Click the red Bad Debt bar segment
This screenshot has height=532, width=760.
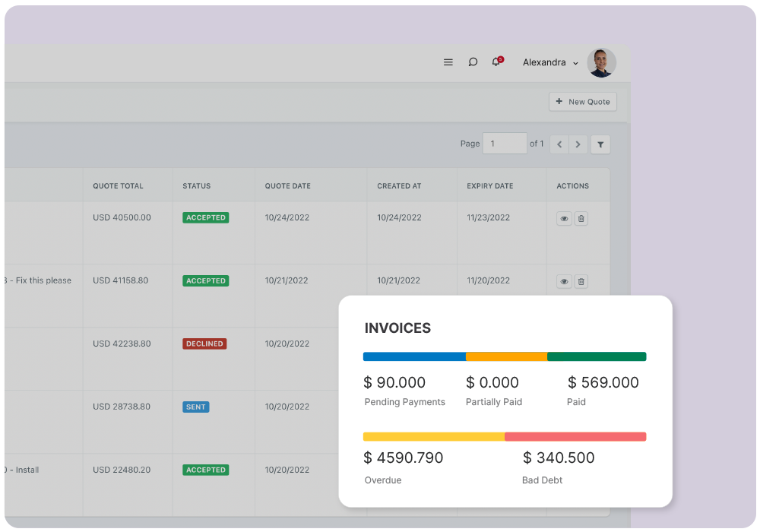[x=575, y=437]
